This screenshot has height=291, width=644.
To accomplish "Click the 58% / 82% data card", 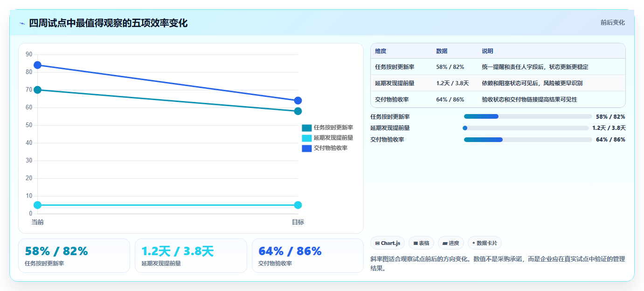I will click(74, 256).
